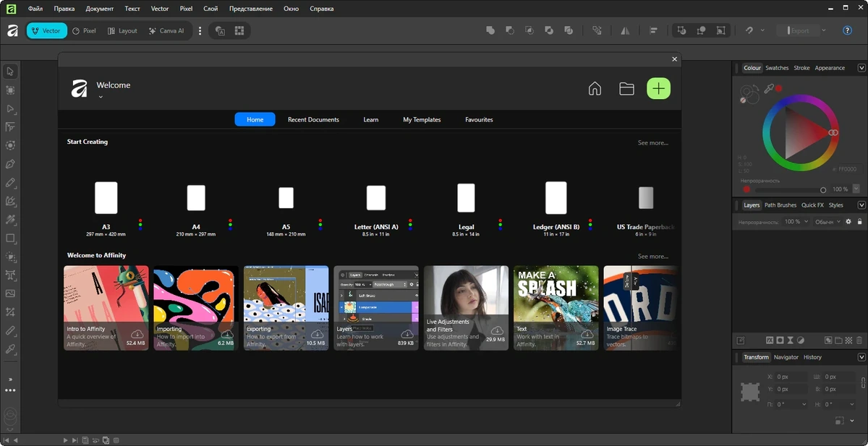Click the open folder icon in Welcome header
Screen dimensions: 868x446
pos(626,89)
